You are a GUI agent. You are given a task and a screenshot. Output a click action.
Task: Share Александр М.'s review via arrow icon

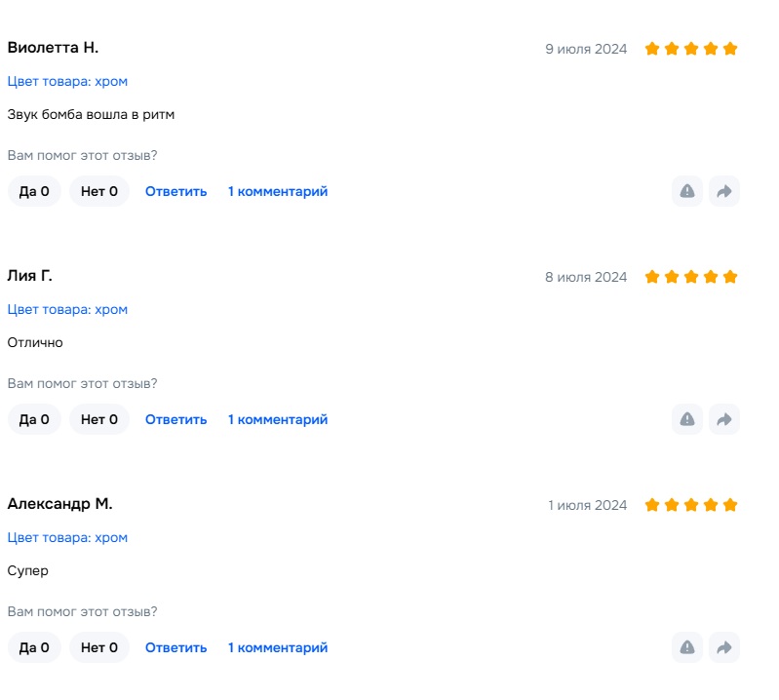pyautogui.click(x=723, y=647)
